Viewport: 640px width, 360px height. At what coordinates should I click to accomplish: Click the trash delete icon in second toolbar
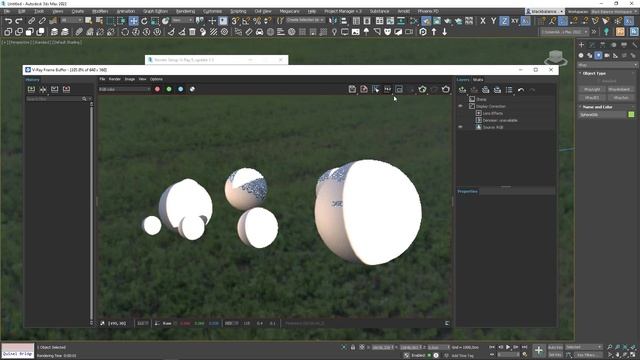pos(192,31)
